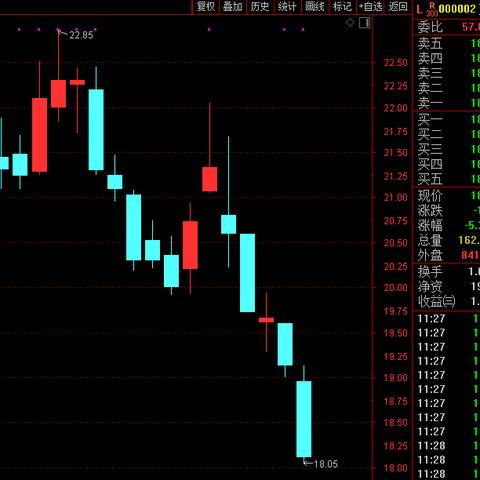Open the 统计 statistics tool

(x=287, y=7)
